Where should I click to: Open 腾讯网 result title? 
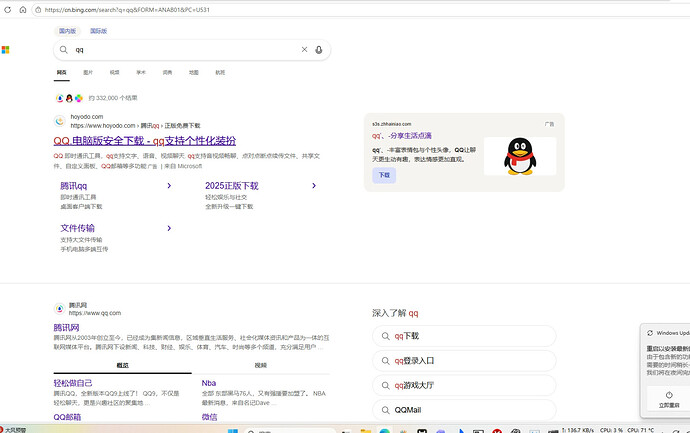(x=66, y=328)
